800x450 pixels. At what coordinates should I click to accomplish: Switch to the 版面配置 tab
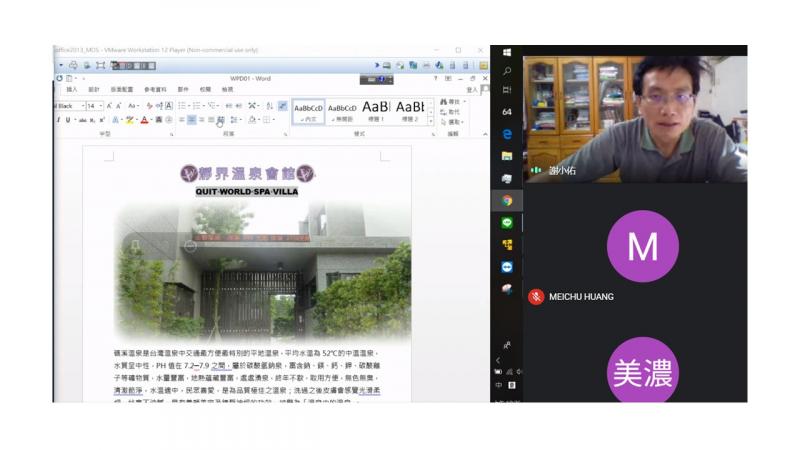121,90
